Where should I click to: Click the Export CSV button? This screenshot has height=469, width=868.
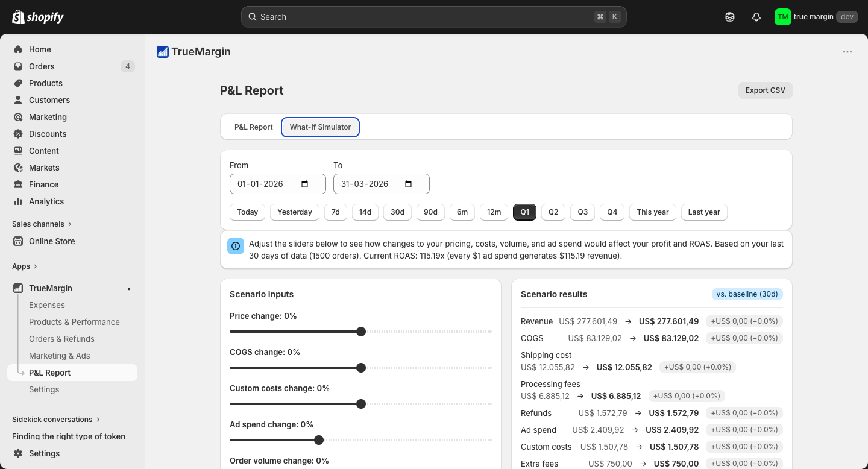tap(766, 90)
